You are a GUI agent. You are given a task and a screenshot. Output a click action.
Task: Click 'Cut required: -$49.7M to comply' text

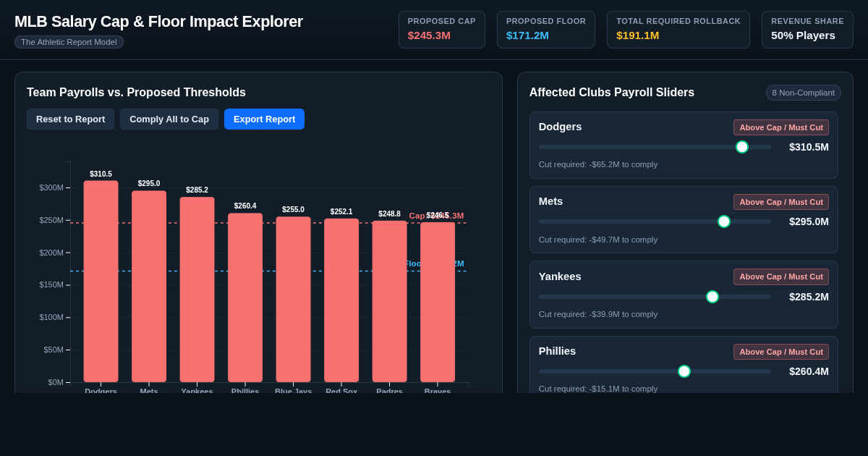click(598, 240)
